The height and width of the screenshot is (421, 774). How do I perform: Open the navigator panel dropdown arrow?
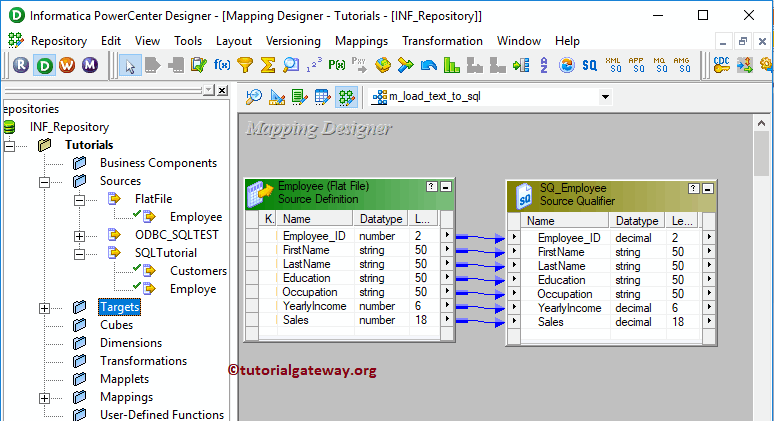click(209, 90)
